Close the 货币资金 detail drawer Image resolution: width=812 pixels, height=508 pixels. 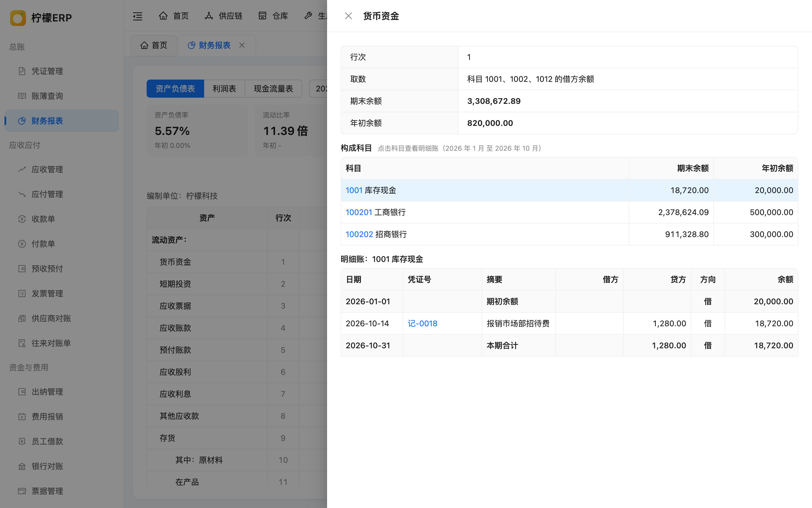(x=348, y=16)
